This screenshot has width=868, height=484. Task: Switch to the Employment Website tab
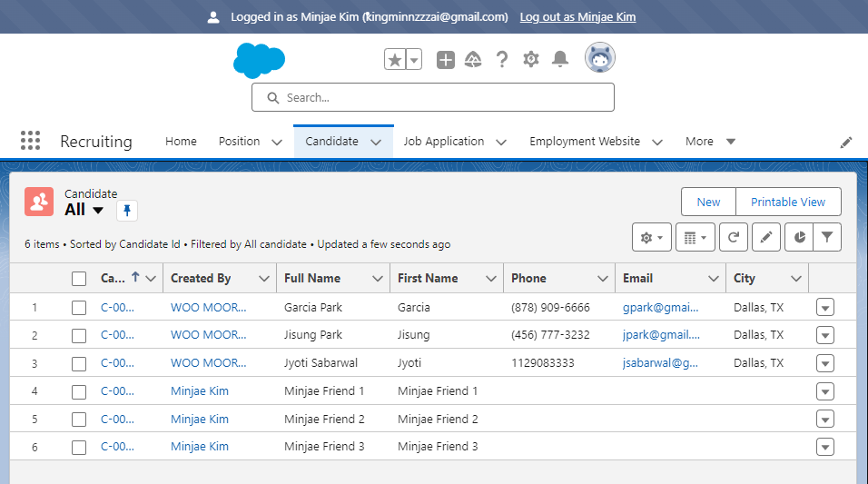point(585,142)
